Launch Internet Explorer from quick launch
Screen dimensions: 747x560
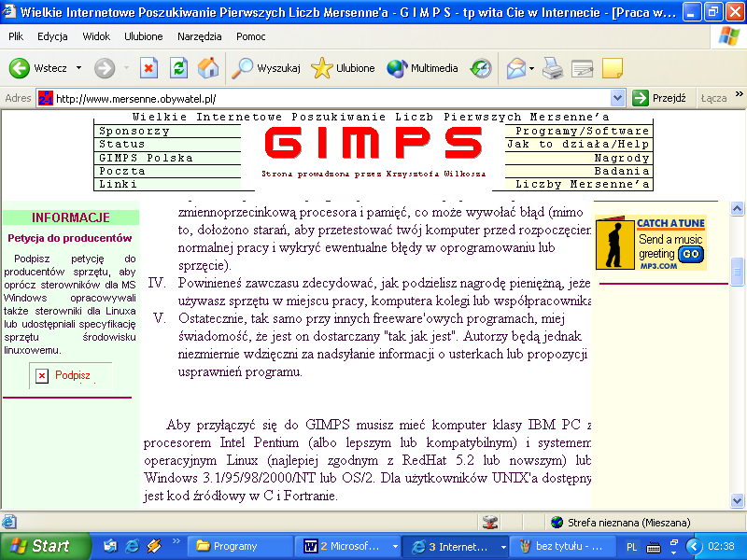(x=132, y=546)
